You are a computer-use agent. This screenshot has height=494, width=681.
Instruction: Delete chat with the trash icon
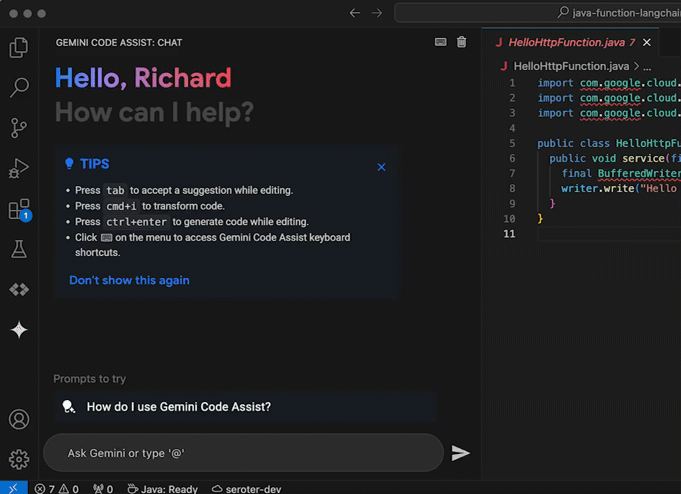tap(461, 42)
